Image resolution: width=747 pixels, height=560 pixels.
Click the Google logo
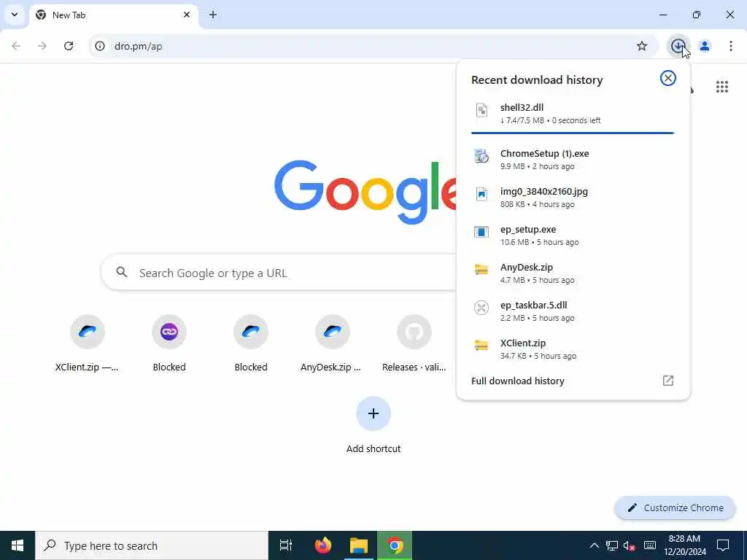(365, 192)
